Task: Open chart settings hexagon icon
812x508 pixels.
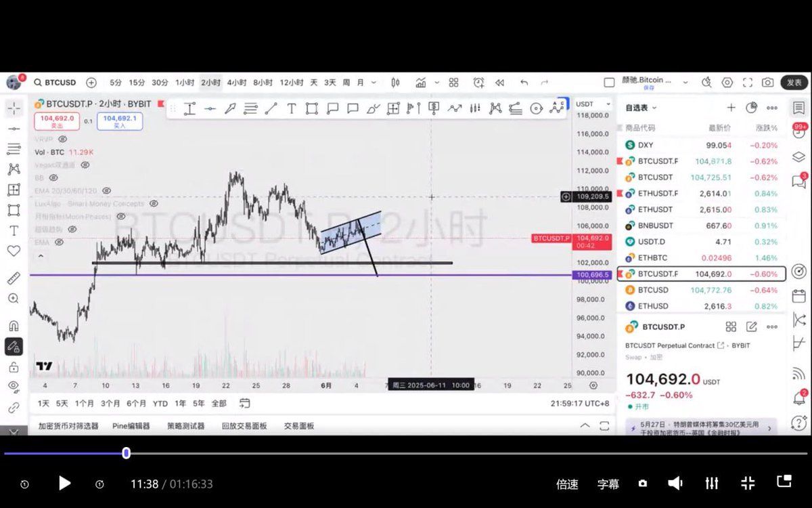Action: [x=727, y=83]
